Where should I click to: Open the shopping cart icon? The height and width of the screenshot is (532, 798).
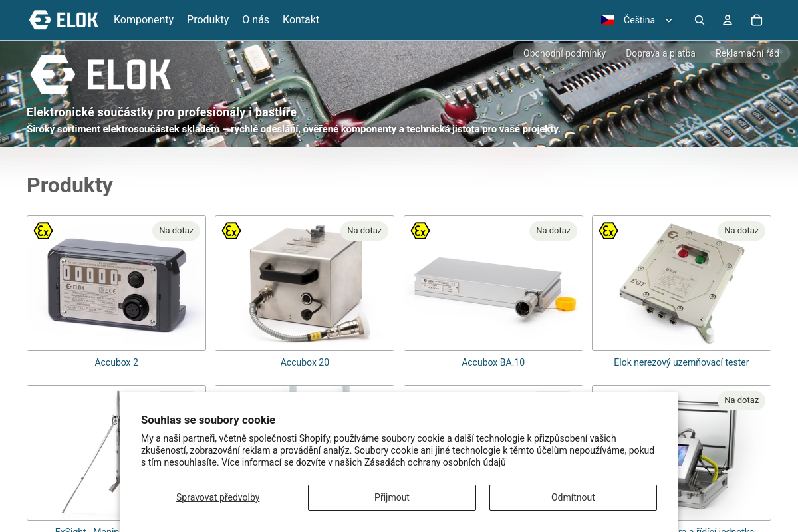pyautogui.click(x=756, y=20)
